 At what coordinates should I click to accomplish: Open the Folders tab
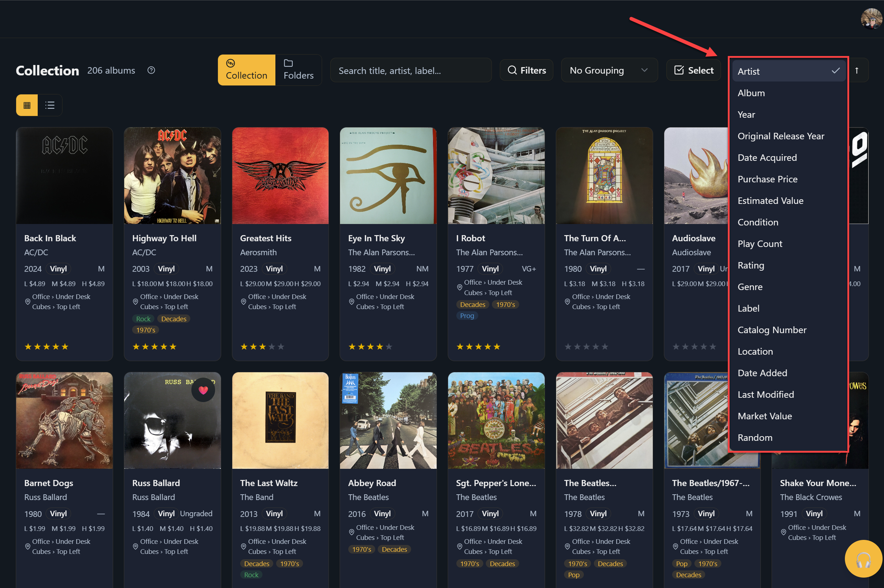pyautogui.click(x=298, y=70)
